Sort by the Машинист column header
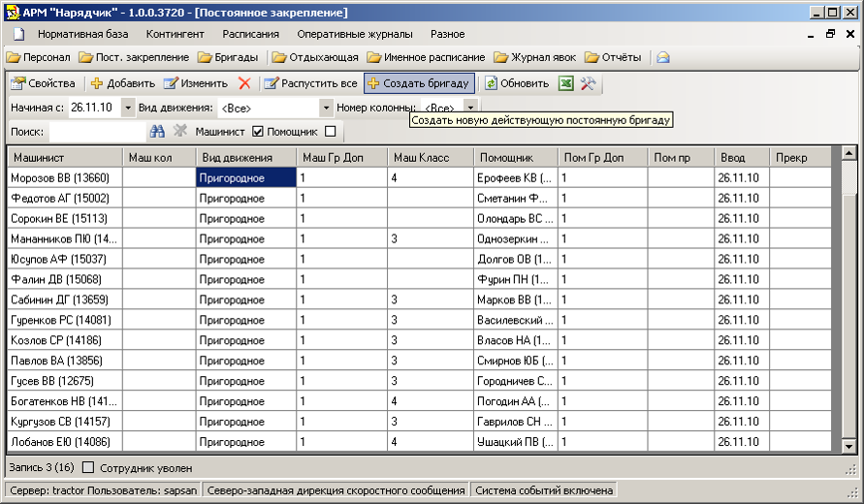864x504 pixels. click(x=66, y=158)
